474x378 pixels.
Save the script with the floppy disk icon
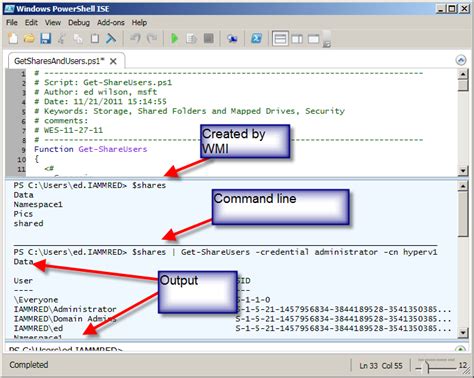click(x=46, y=39)
